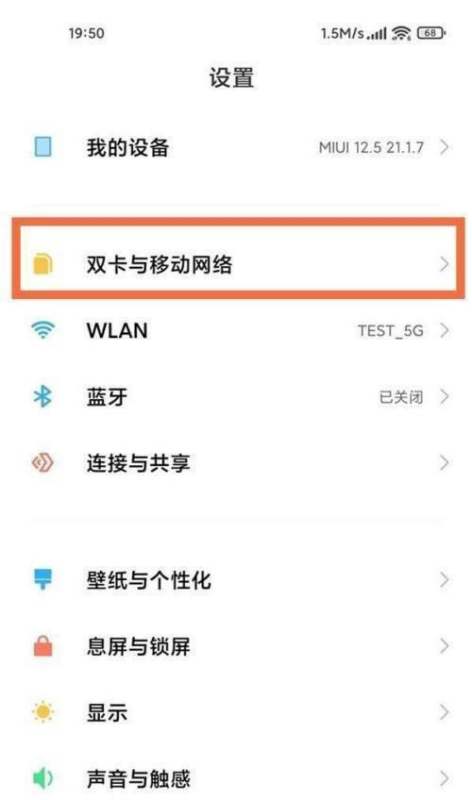The image size is (472, 800).
Task: Tap the My Device (我的设备) tablet icon
Action: coord(43,147)
